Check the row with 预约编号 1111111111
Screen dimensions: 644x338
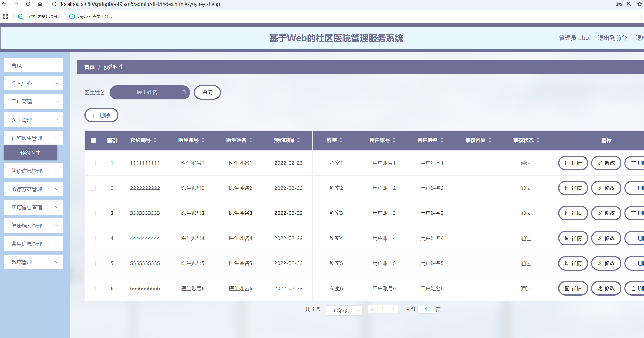pos(93,163)
